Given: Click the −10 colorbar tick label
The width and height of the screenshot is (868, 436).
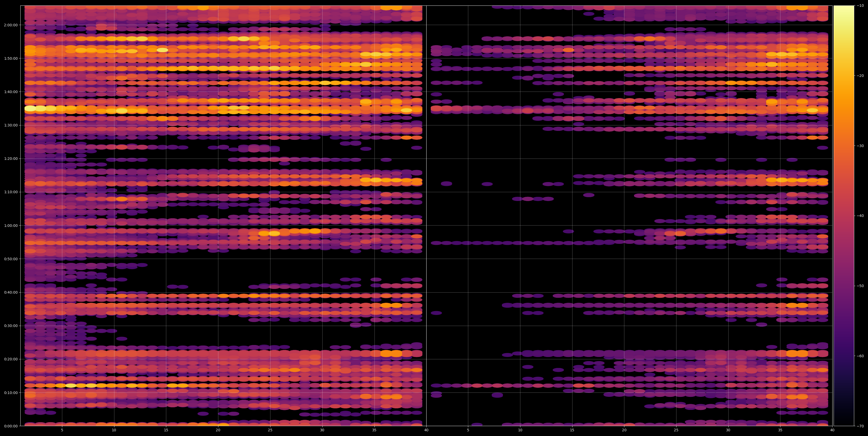Looking at the screenshot, I should tap(860, 6).
